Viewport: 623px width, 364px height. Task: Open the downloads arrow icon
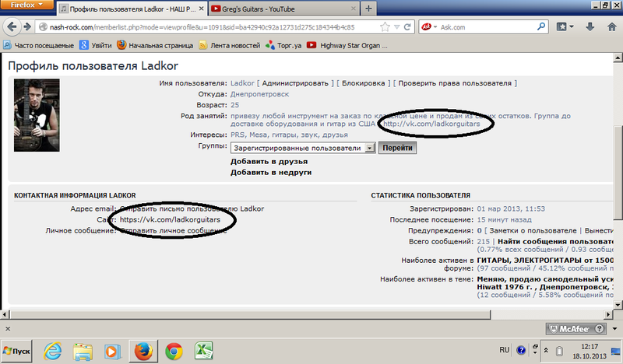pos(590,27)
